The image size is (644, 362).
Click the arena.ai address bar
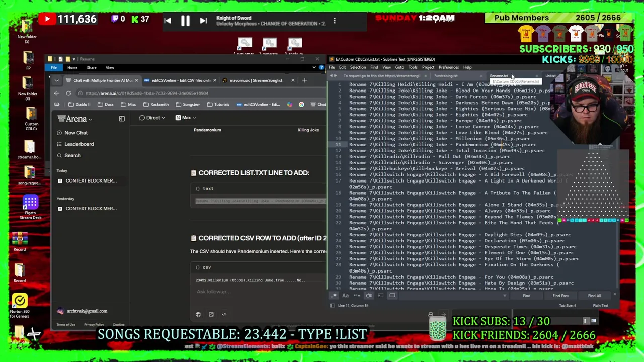201,93
